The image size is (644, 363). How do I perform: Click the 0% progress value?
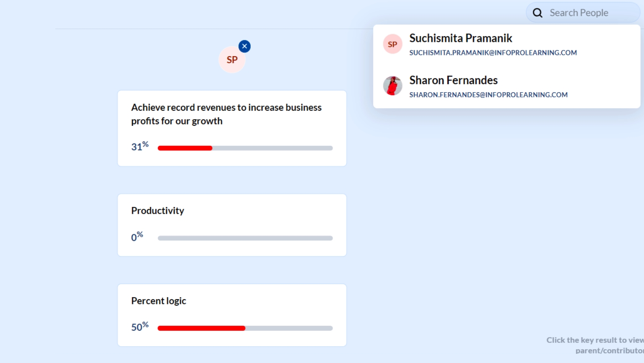[x=137, y=237]
